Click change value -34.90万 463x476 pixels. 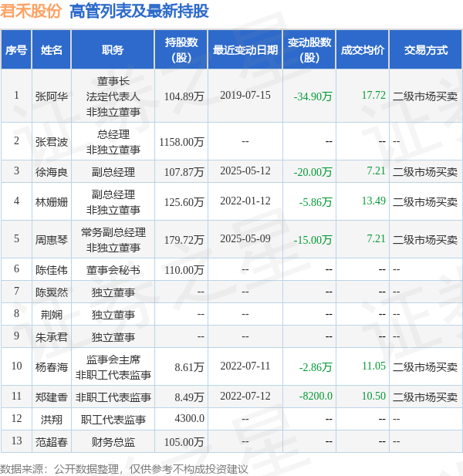tap(313, 96)
